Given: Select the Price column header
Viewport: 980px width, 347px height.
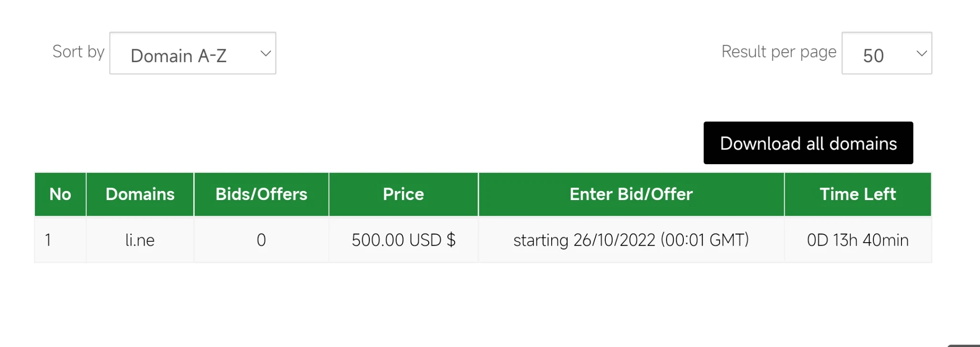Looking at the screenshot, I should click(x=403, y=194).
